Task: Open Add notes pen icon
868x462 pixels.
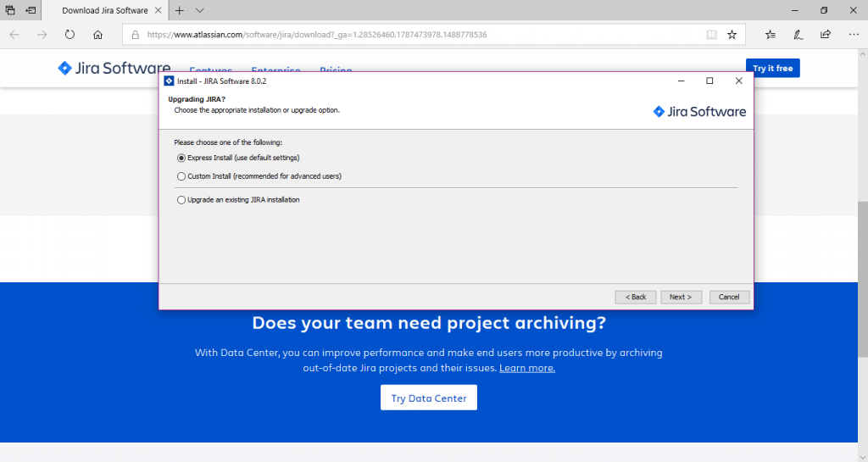Action: [x=798, y=34]
